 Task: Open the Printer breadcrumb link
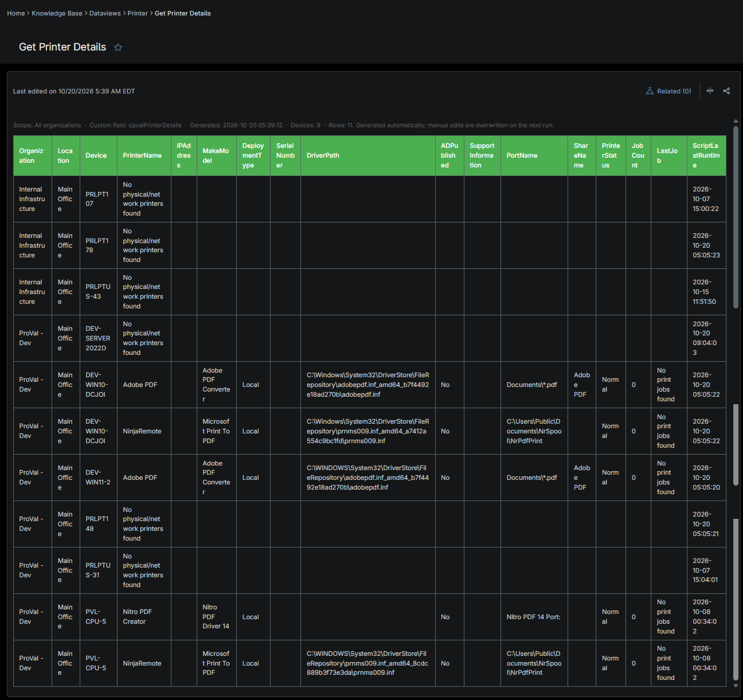pos(138,13)
